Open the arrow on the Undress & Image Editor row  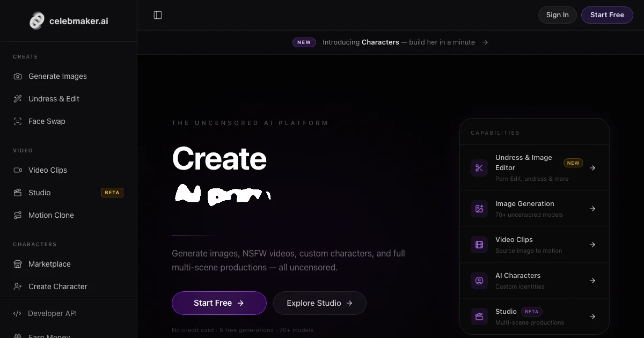[x=592, y=168]
